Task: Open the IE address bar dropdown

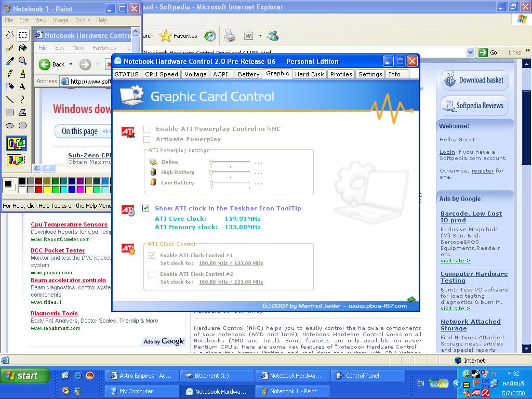Action: pos(470,52)
